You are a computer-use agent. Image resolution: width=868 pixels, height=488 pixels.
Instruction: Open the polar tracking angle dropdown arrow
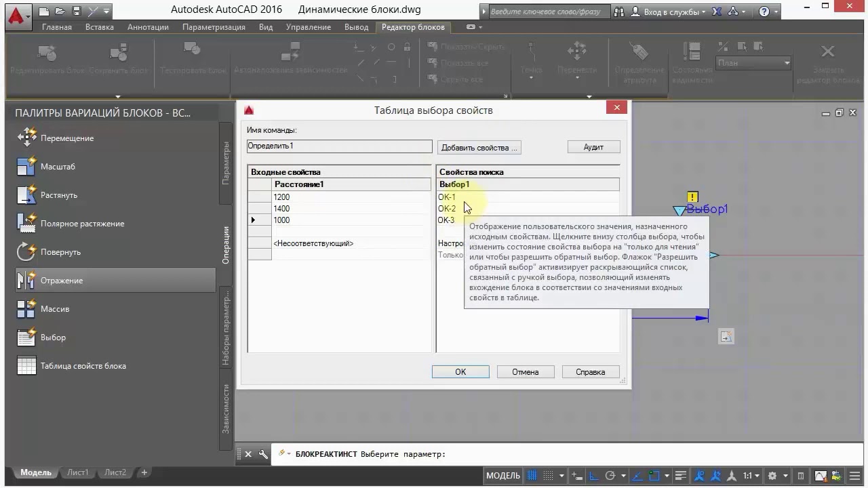[x=623, y=476]
